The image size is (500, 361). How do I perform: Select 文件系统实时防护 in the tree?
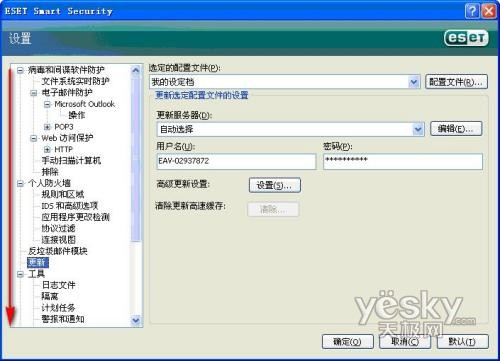(x=75, y=81)
